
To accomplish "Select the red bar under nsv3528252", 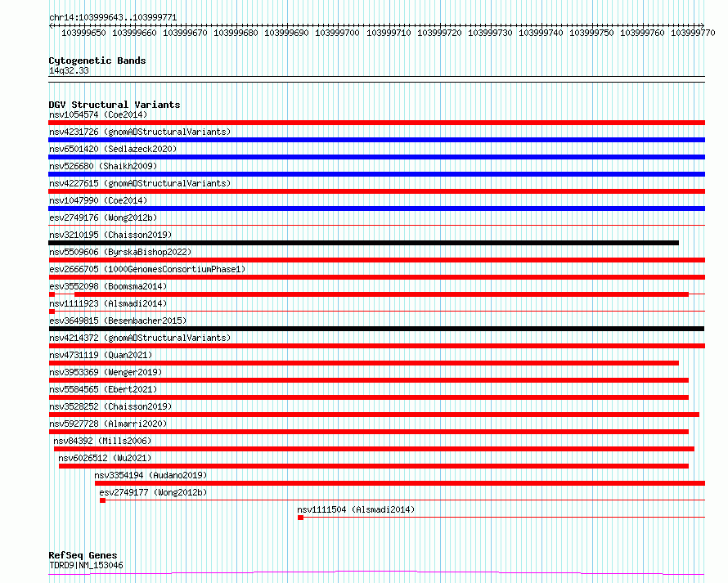I will point(374,415).
